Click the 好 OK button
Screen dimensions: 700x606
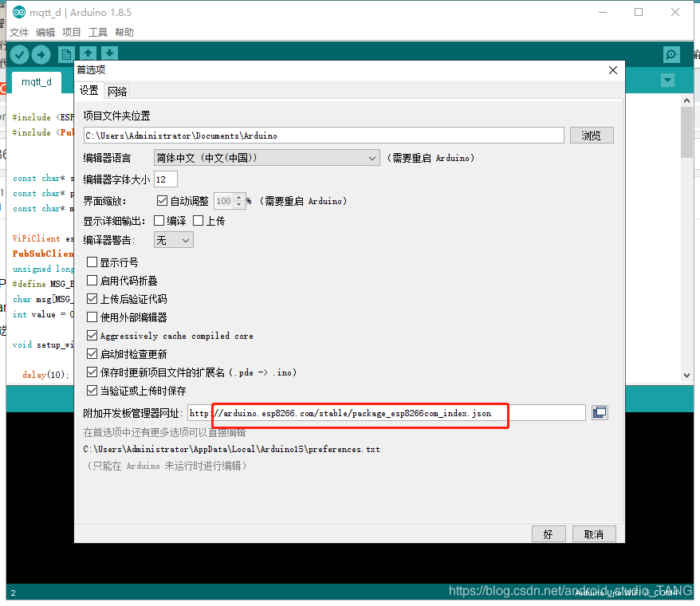pos(549,533)
